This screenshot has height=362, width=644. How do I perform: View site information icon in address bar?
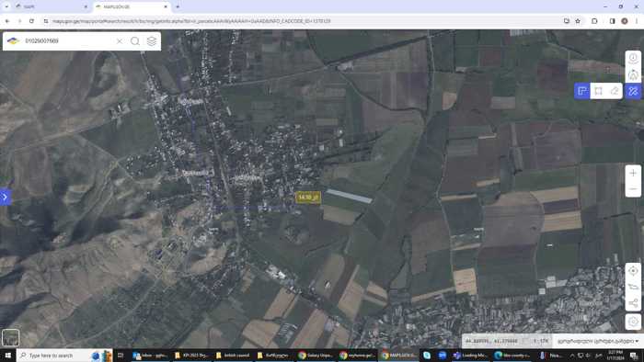46,21
